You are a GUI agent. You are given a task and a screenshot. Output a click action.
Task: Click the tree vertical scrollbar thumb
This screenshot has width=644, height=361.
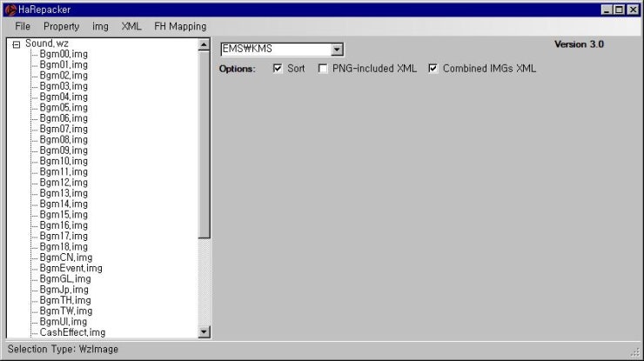(x=204, y=144)
